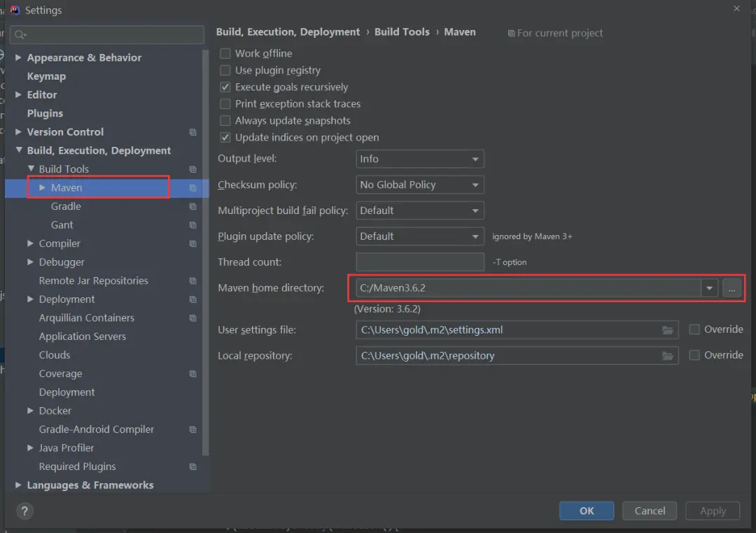Select Plugins in the settings tree
Viewport: 756px width, 533px height.
[45, 113]
